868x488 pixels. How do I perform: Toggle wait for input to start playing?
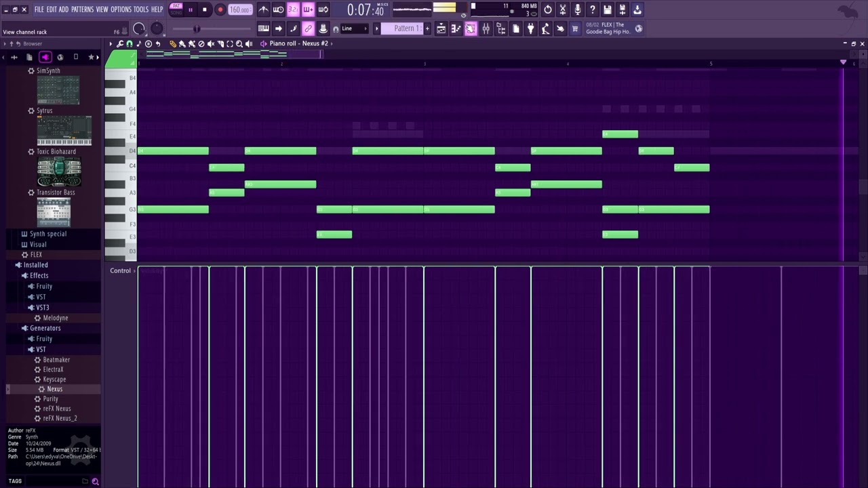click(278, 9)
